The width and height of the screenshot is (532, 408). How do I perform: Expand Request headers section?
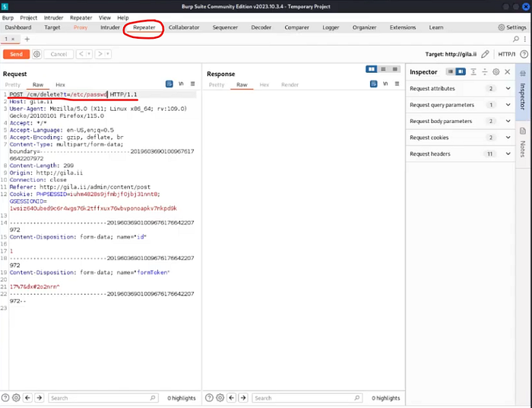coord(461,153)
